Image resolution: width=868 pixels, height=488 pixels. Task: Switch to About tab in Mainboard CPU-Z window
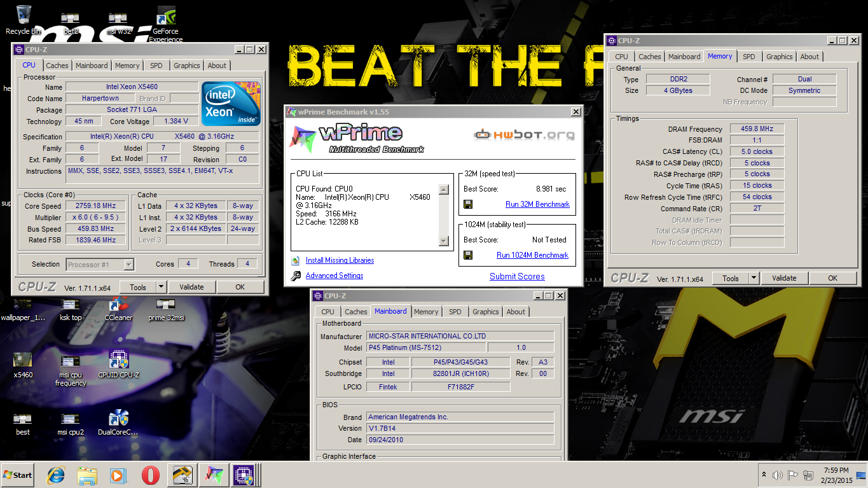click(516, 312)
